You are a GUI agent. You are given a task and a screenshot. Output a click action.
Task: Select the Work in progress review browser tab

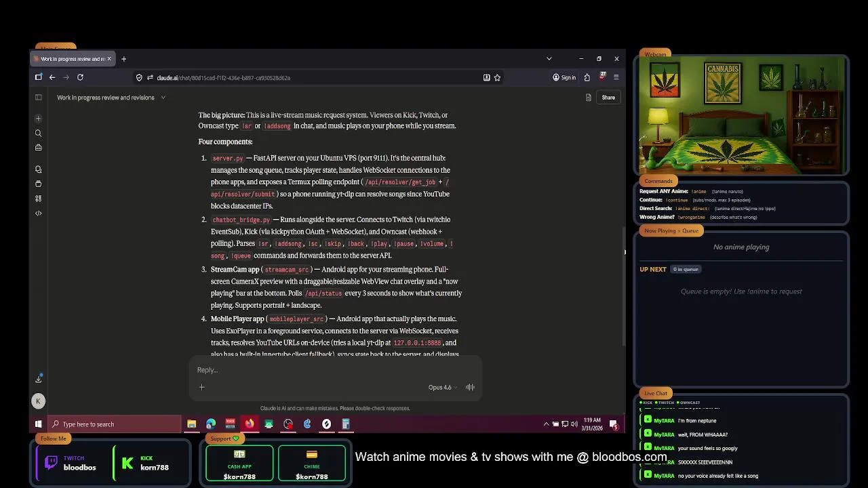(72, 59)
